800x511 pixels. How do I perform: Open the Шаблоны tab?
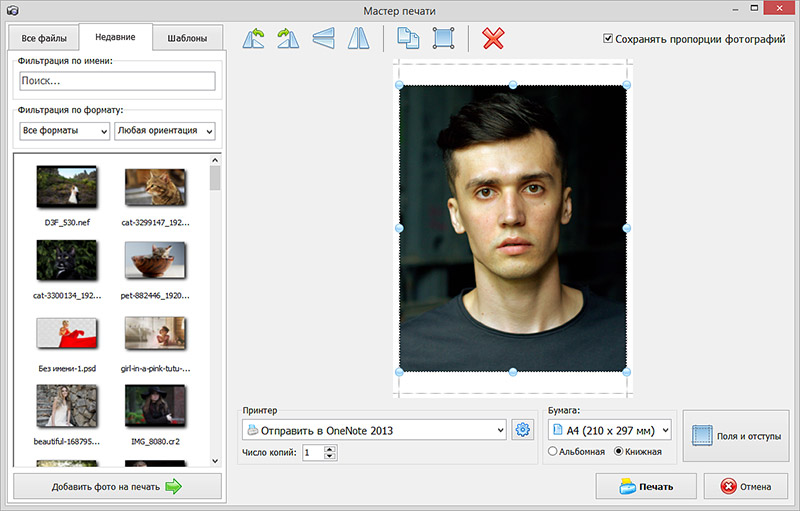187,39
